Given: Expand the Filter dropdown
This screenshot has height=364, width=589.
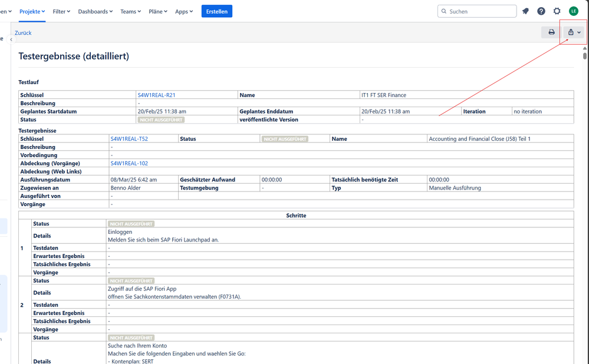Looking at the screenshot, I should pos(61,11).
